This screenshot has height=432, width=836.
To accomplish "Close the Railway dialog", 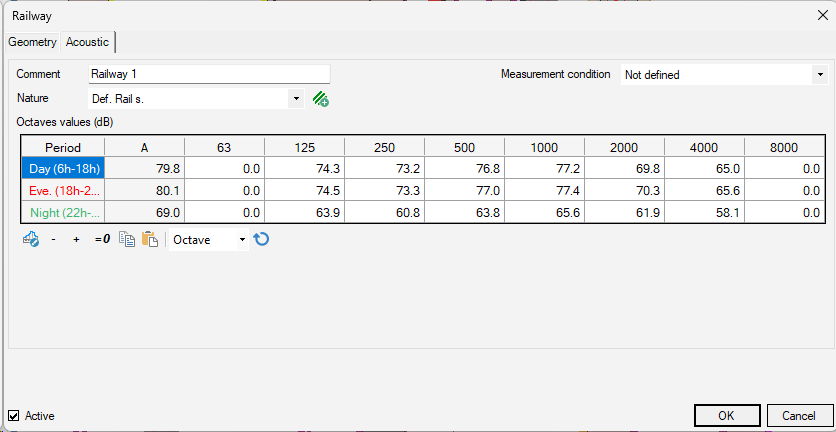I will pos(822,16).
